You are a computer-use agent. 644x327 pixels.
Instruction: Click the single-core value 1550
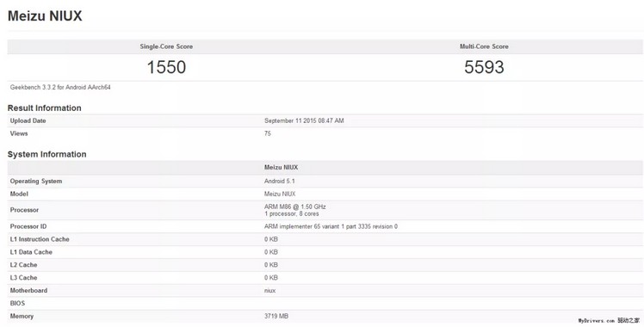click(166, 67)
